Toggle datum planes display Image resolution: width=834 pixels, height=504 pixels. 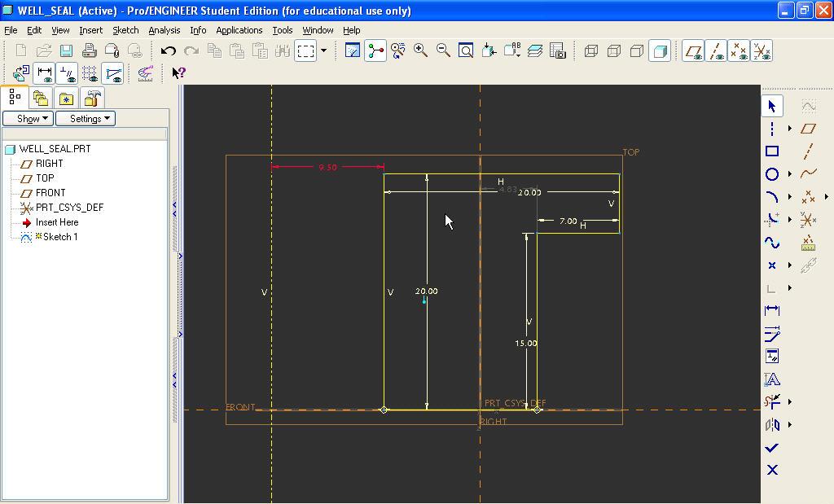[693, 51]
